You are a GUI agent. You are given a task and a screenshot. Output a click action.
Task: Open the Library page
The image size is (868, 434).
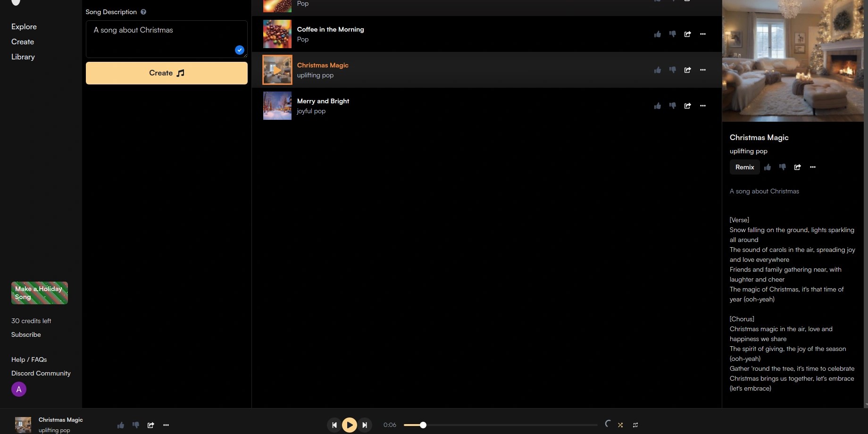(23, 57)
